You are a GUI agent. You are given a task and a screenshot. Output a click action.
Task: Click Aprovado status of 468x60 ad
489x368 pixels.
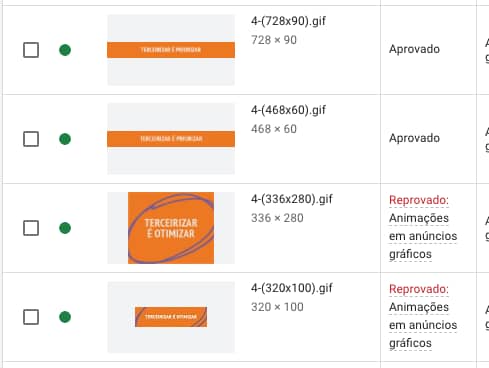(414, 138)
